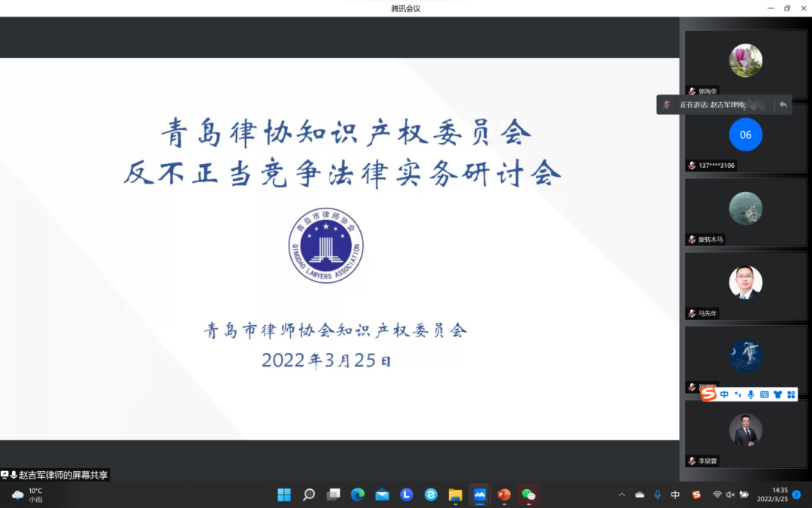This screenshot has width=812, height=508.
Task: Expand the system tray hidden icons chevron
Action: coord(622,494)
